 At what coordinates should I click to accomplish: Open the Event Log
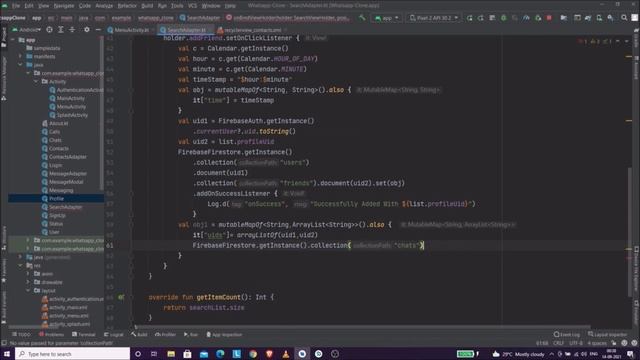[x=567, y=335]
